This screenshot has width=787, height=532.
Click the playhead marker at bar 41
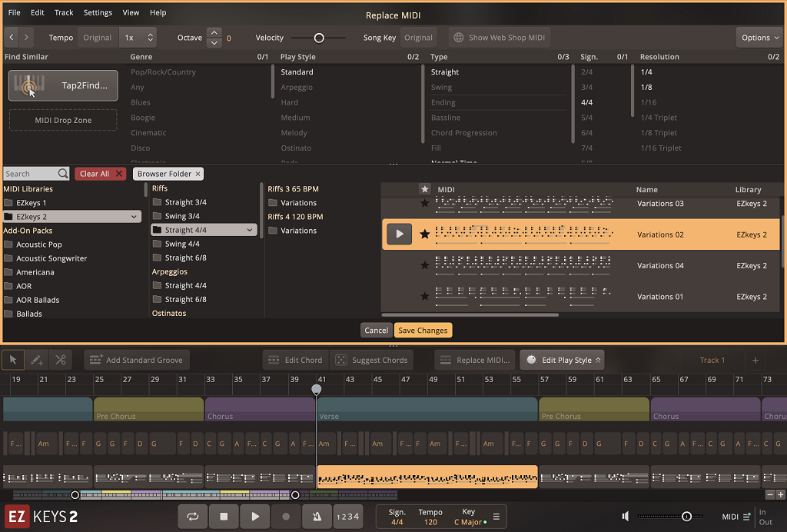pos(316,390)
